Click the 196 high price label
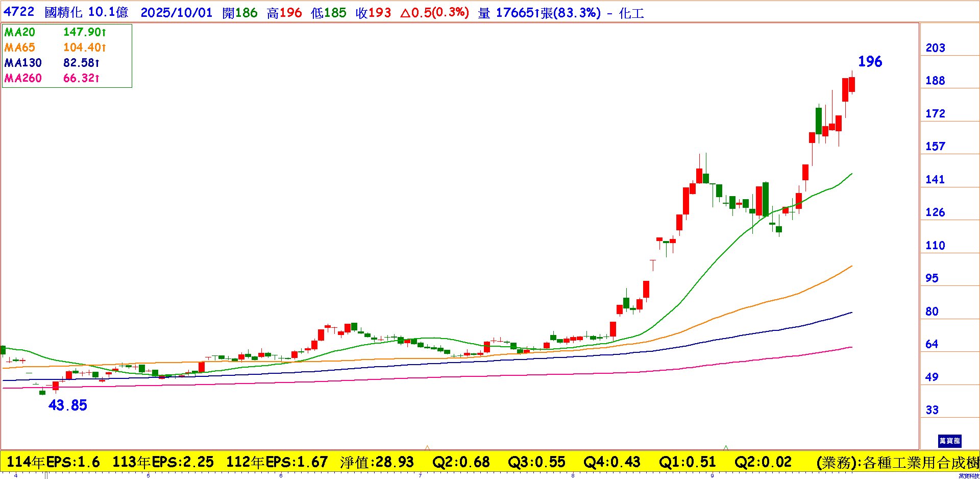 [x=870, y=62]
